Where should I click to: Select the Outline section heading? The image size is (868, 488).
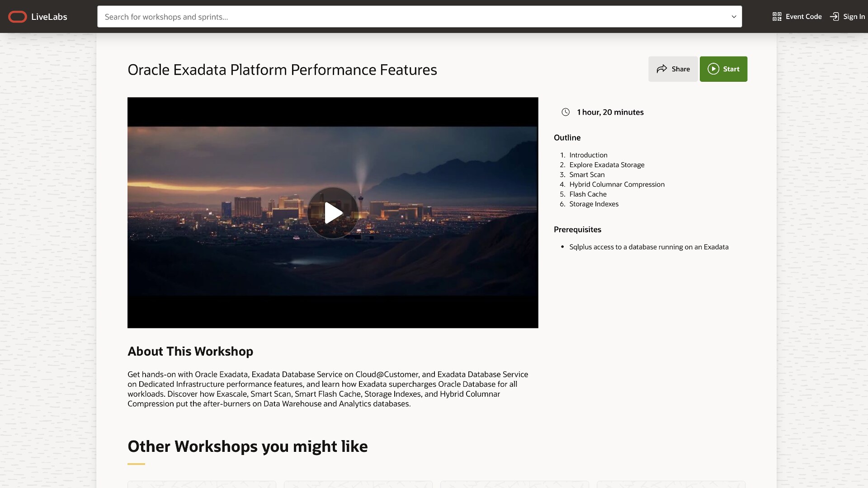pos(567,137)
